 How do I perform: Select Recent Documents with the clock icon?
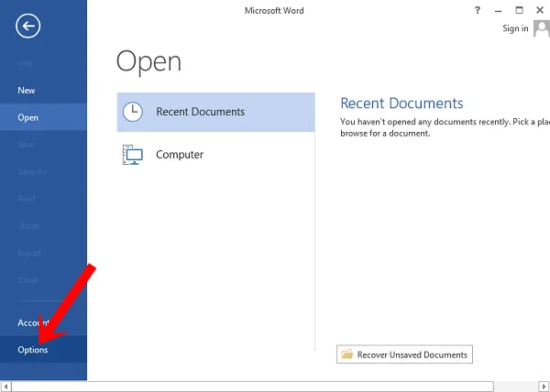point(215,112)
